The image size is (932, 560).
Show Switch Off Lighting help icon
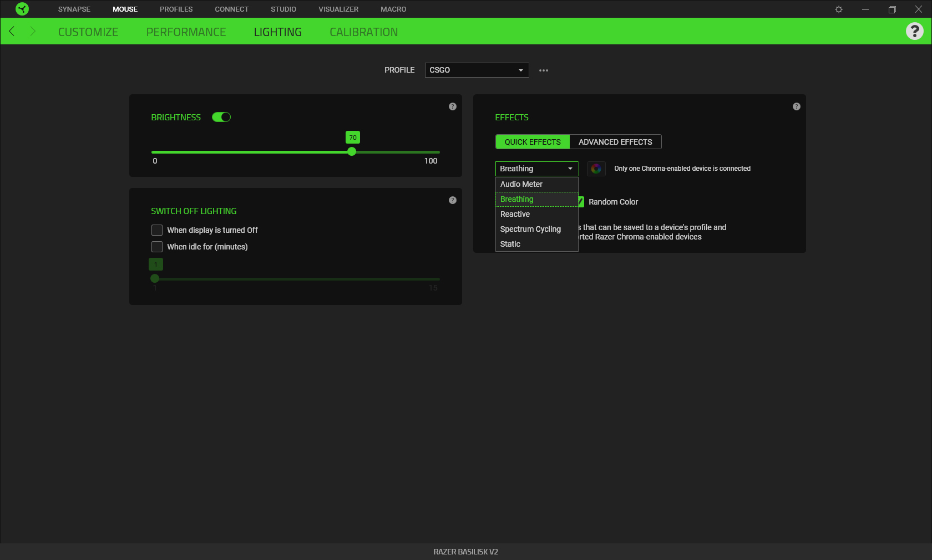point(453,200)
